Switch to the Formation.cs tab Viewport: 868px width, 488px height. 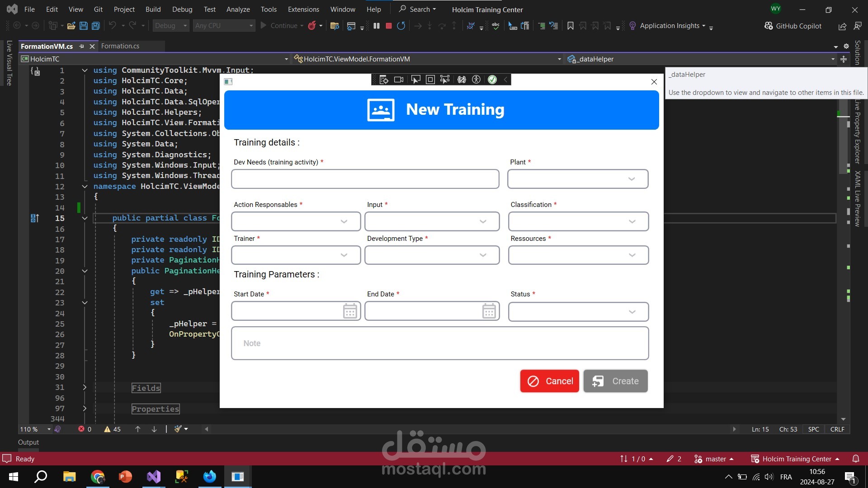pyautogui.click(x=120, y=46)
